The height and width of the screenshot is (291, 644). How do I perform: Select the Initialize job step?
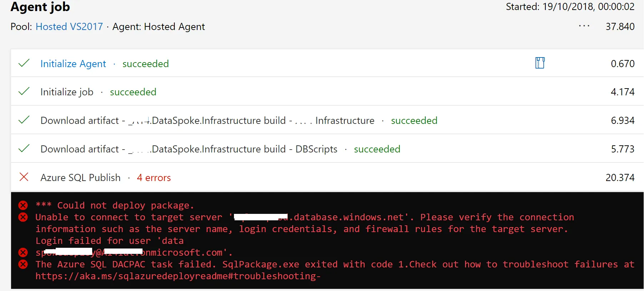(x=67, y=92)
